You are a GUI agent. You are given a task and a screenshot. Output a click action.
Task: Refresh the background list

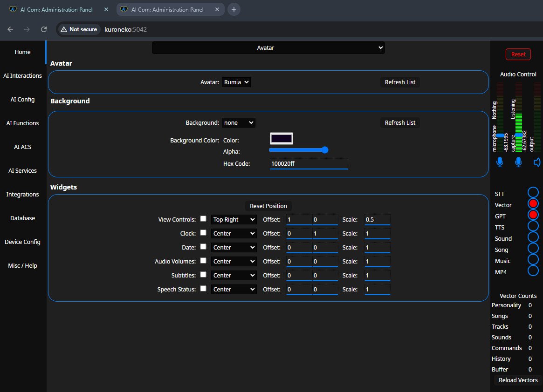pos(400,122)
